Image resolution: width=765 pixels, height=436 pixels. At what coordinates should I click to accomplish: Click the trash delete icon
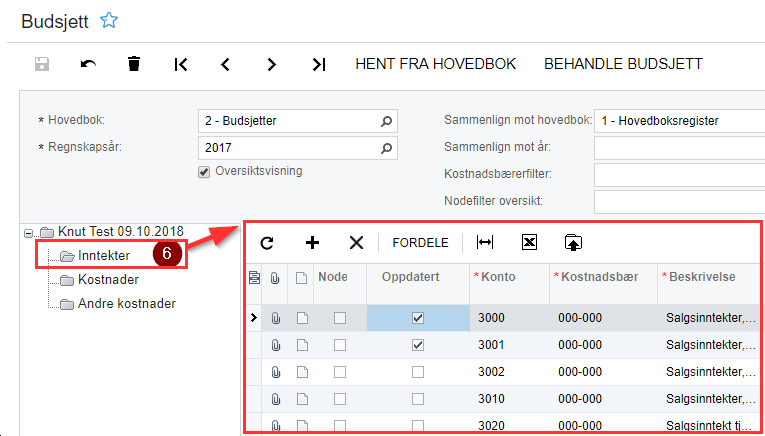[134, 64]
